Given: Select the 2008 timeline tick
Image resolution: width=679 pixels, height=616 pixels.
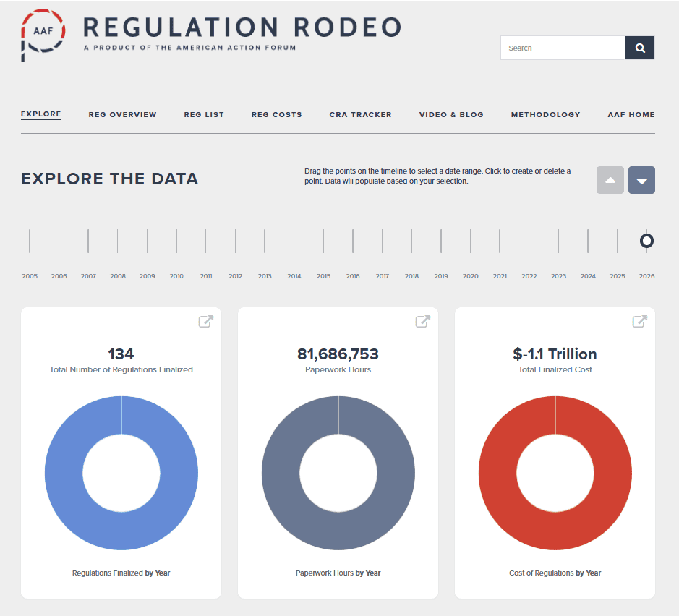Looking at the screenshot, I should tap(118, 241).
